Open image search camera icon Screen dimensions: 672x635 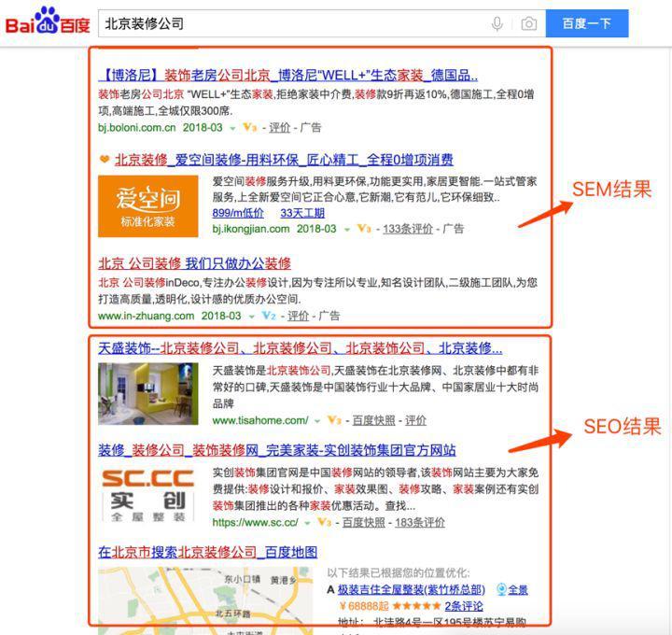pyautogui.click(x=529, y=23)
